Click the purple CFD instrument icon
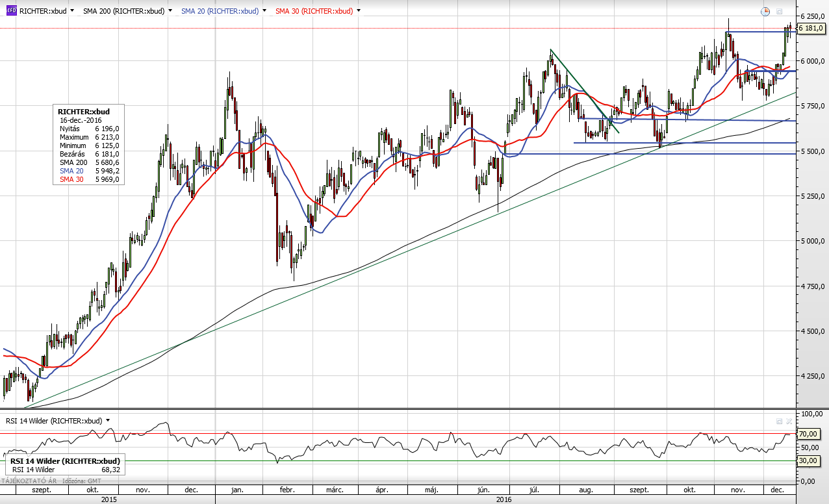Screen dimensions: 829x504 (x=12, y=11)
